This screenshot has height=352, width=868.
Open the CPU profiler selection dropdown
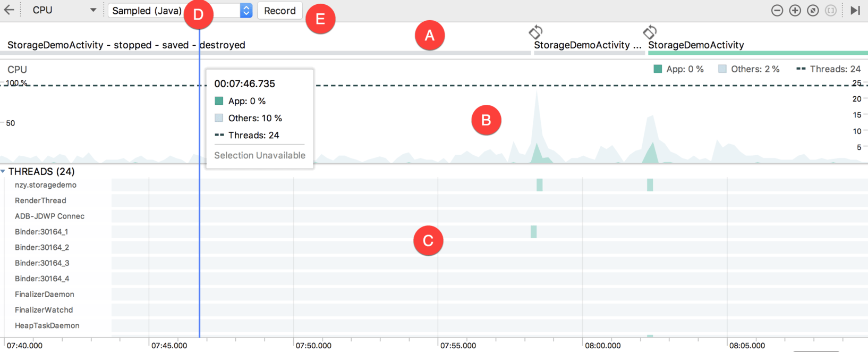pos(64,10)
